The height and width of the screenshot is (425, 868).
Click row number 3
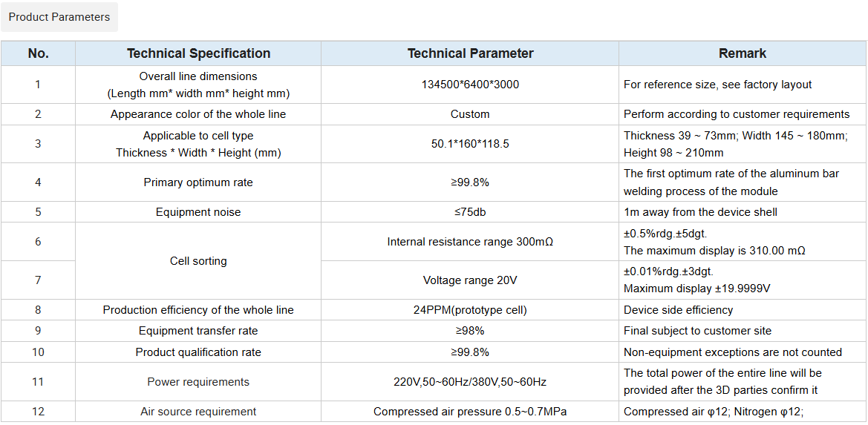[38, 144]
